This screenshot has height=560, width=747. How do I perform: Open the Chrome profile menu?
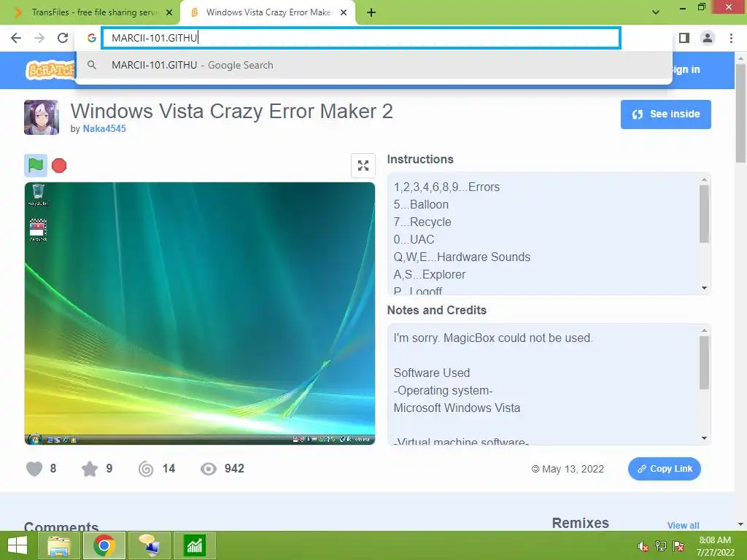[708, 38]
